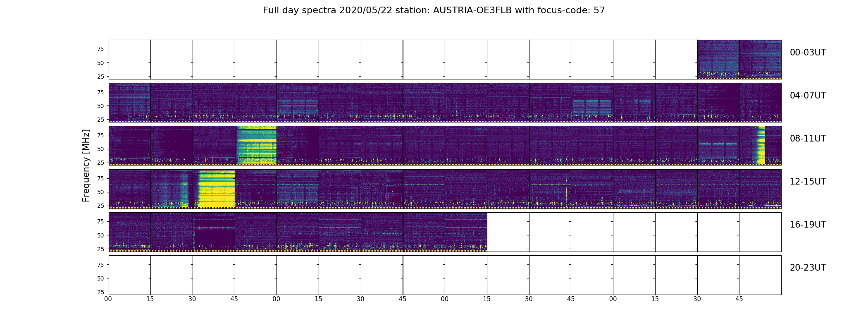Click the first empty panel in the 20-23UT row

pyautogui.click(x=130, y=275)
